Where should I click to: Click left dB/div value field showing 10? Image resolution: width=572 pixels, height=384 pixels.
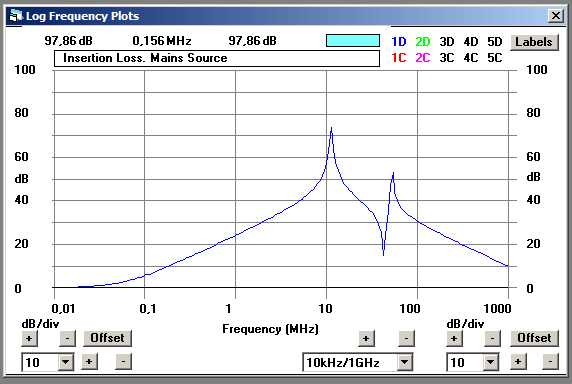pyautogui.click(x=40, y=362)
